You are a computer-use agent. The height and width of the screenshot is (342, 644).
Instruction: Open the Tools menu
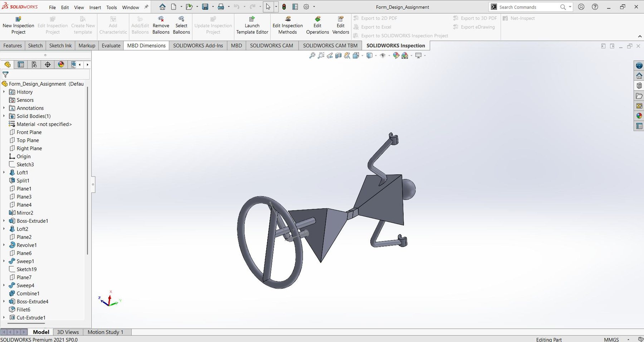[x=112, y=7]
